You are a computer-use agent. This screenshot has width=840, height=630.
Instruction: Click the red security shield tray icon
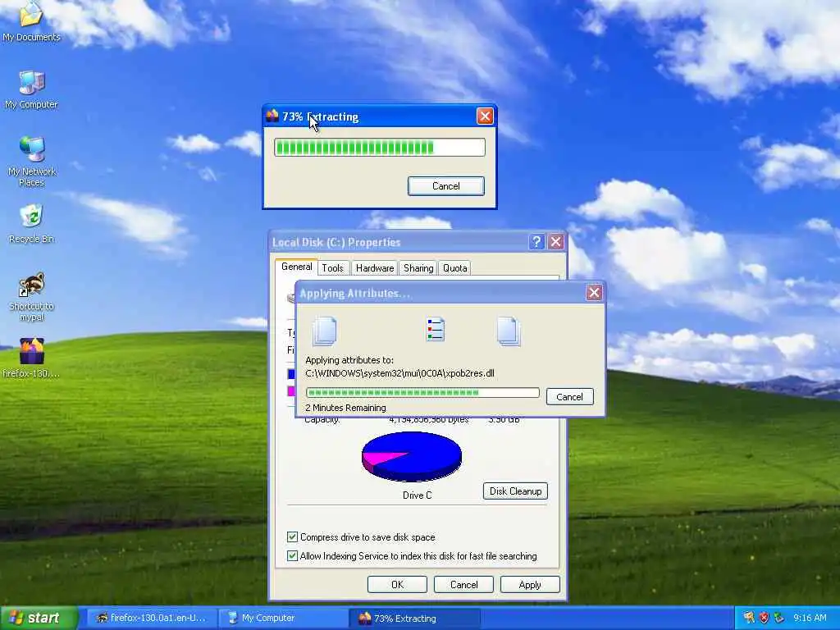point(764,618)
